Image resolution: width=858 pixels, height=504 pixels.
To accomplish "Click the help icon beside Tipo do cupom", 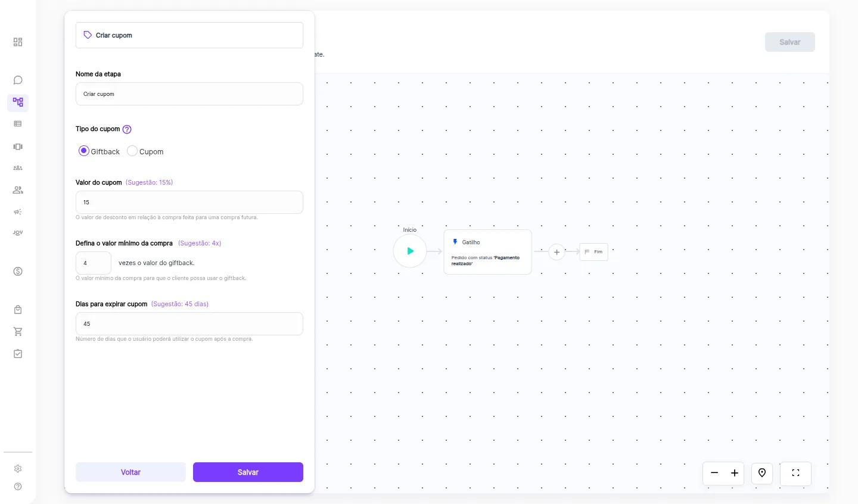I will [x=127, y=129].
